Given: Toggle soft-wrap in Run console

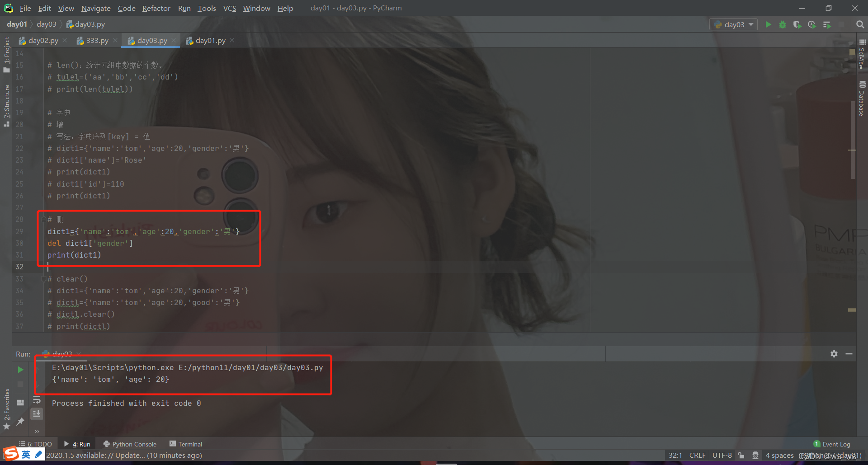Looking at the screenshot, I should (x=37, y=400).
